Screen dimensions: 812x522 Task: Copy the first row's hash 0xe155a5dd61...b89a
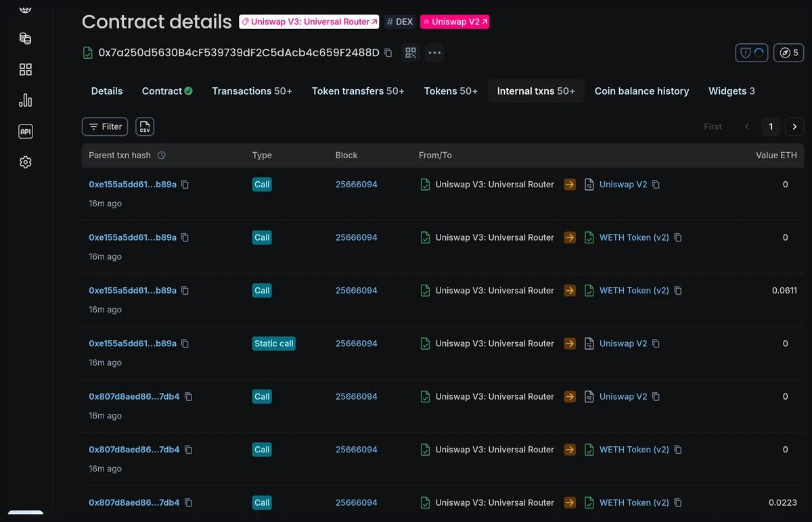185,185
